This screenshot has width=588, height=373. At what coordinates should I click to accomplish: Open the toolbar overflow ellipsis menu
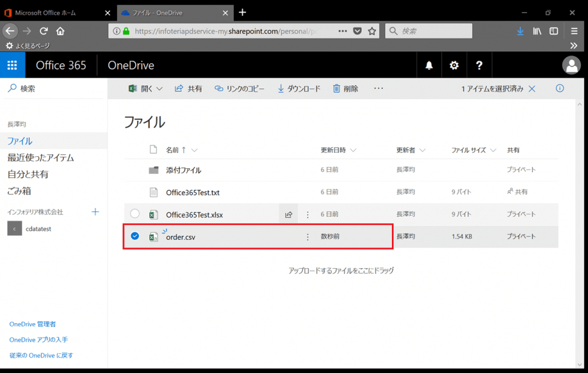pyautogui.click(x=378, y=89)
